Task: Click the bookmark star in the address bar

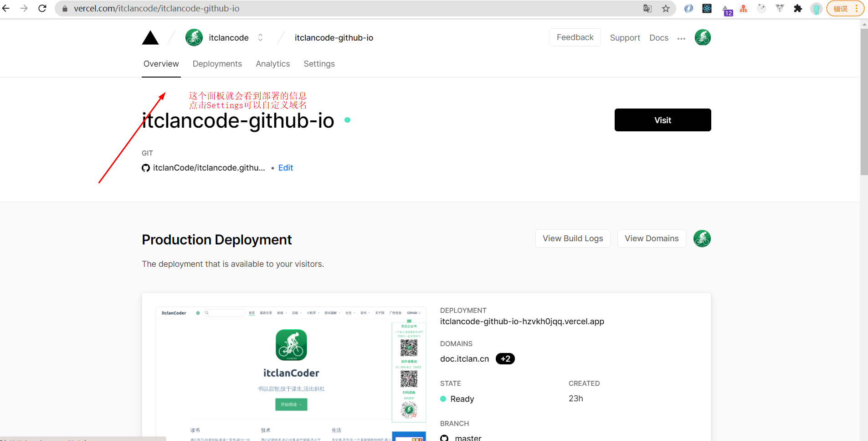Action: tap(666, 8)
